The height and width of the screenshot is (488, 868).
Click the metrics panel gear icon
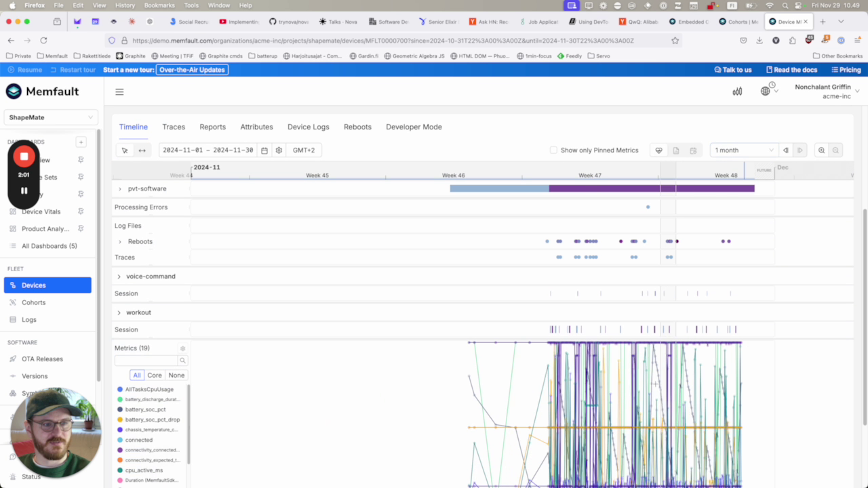pos(182,348)
